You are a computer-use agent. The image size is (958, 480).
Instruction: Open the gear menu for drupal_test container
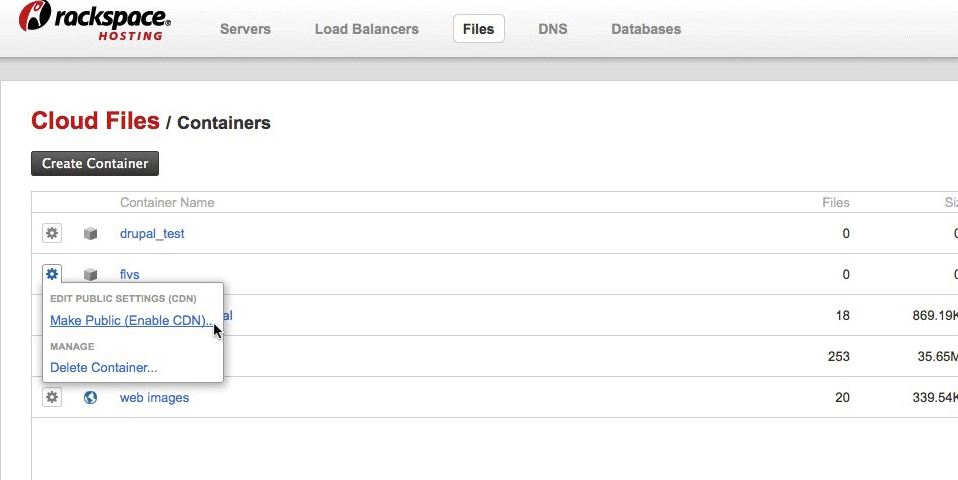(x=52, y=233)
